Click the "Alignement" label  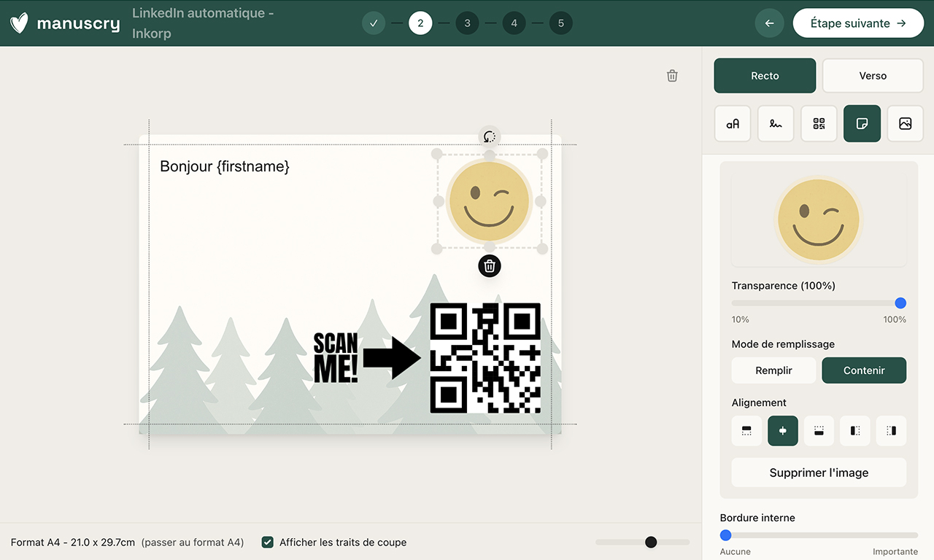coord(759,402)
